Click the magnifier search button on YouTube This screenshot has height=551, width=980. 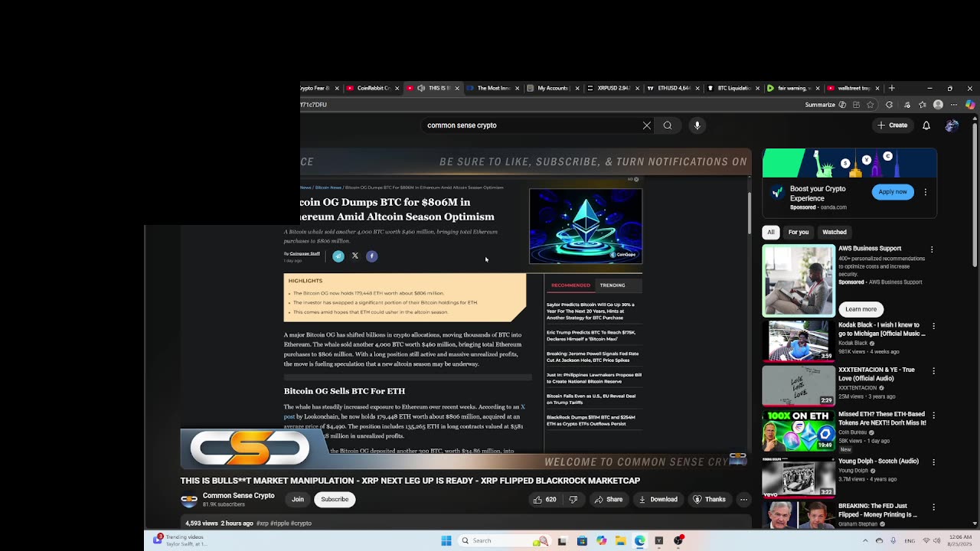pos(668,126)
